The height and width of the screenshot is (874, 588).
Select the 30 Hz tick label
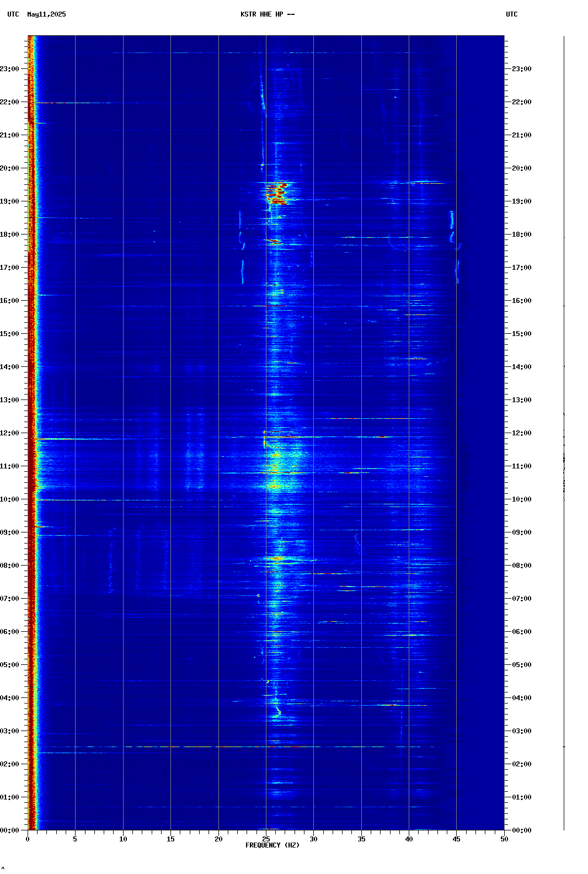tap(313, 839)
